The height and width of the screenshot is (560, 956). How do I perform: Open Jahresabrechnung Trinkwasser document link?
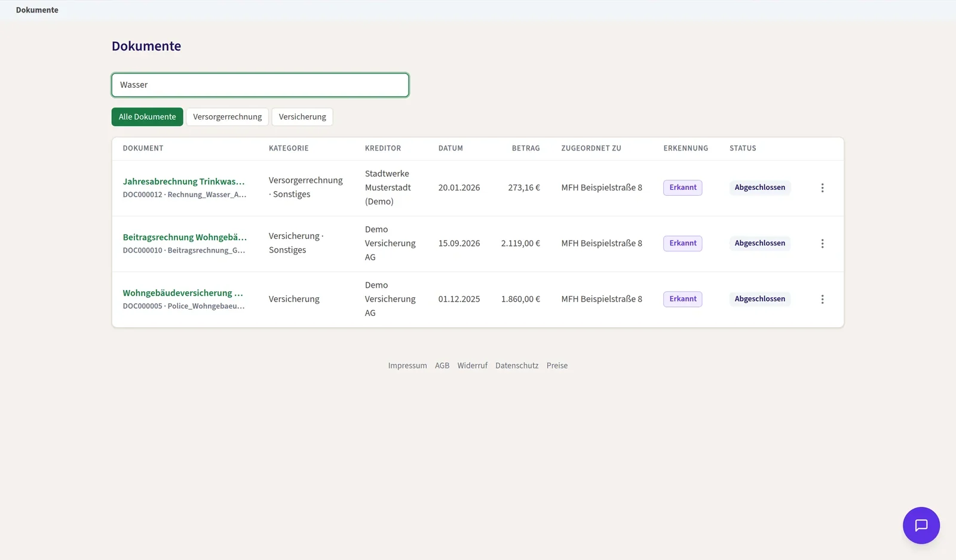184,181
